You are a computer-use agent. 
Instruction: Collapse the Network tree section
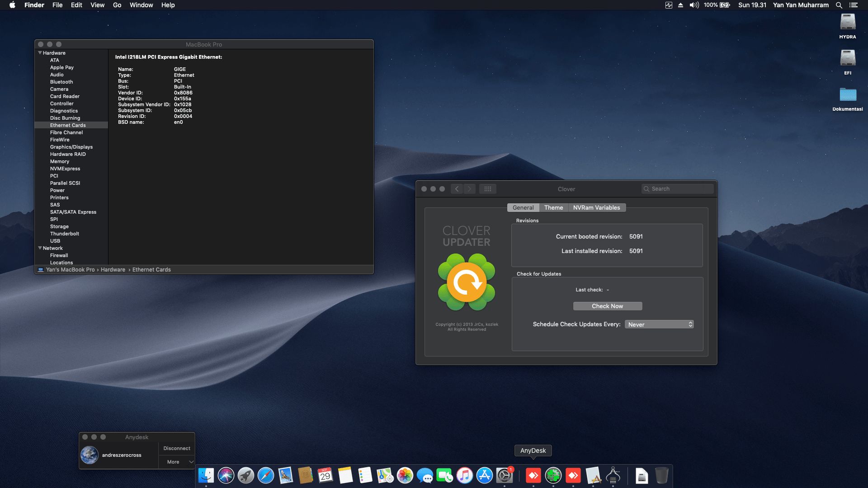[x=40, y=248]
